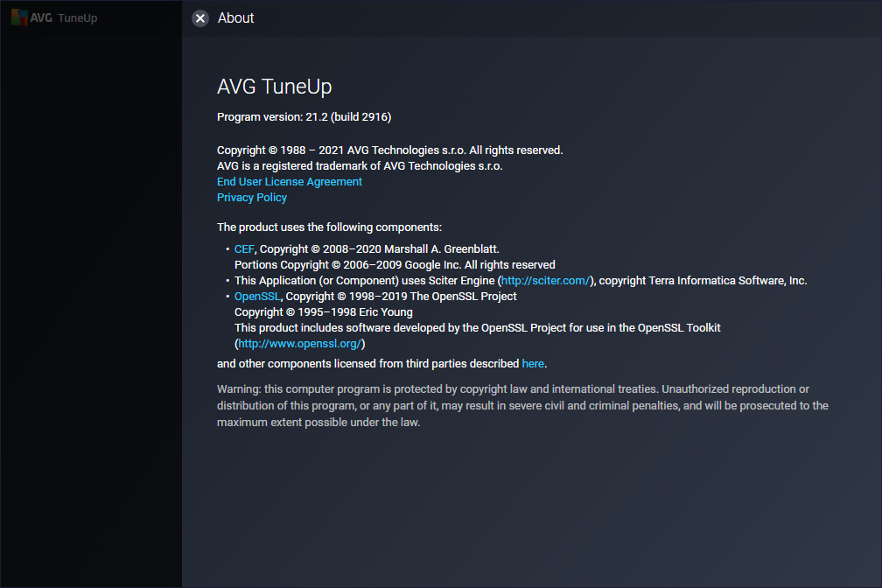
Task: Close the About panel with X icon
Action: pos(200,18)
